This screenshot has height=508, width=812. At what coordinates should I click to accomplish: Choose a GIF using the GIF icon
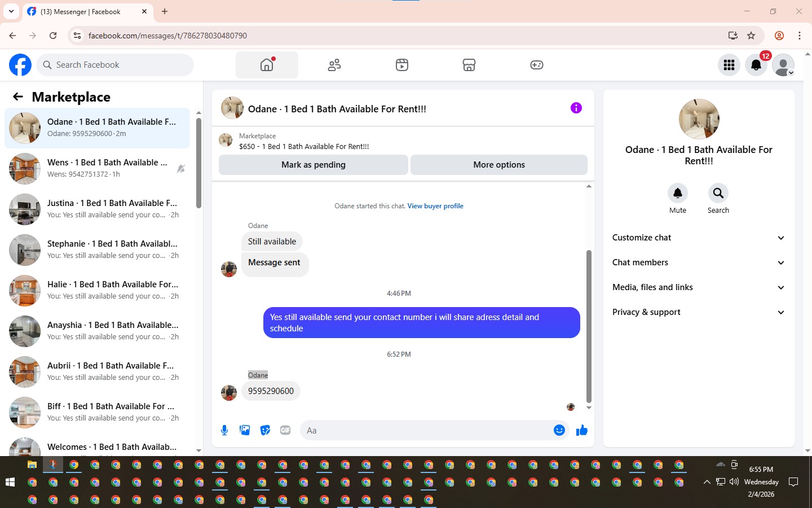click(285, 430)
